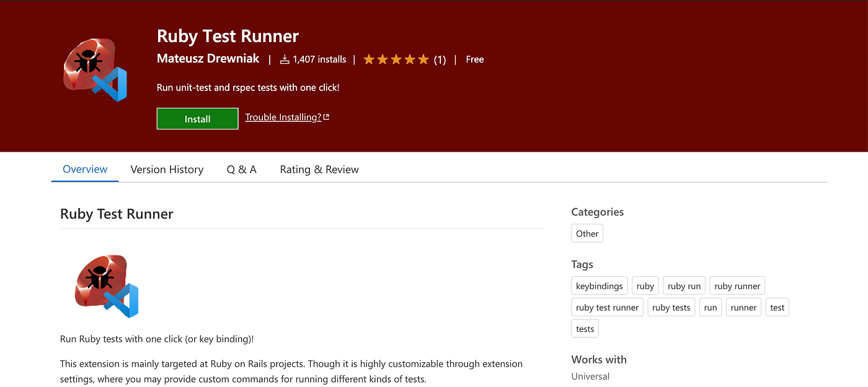Screen dimensions: 868x387
Task: Open the Q & A tab
Action: pos(241,169)
